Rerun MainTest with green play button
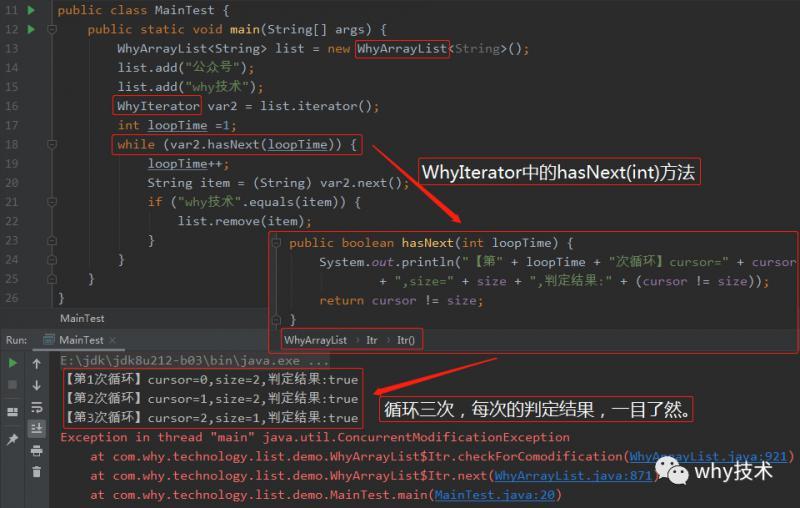This screenshot has height=508, width=800. point(13,363)
